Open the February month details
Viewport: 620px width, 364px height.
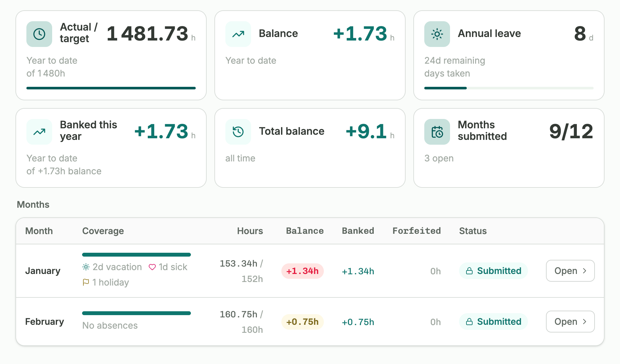pyautogui.click(x=570, y=322)
